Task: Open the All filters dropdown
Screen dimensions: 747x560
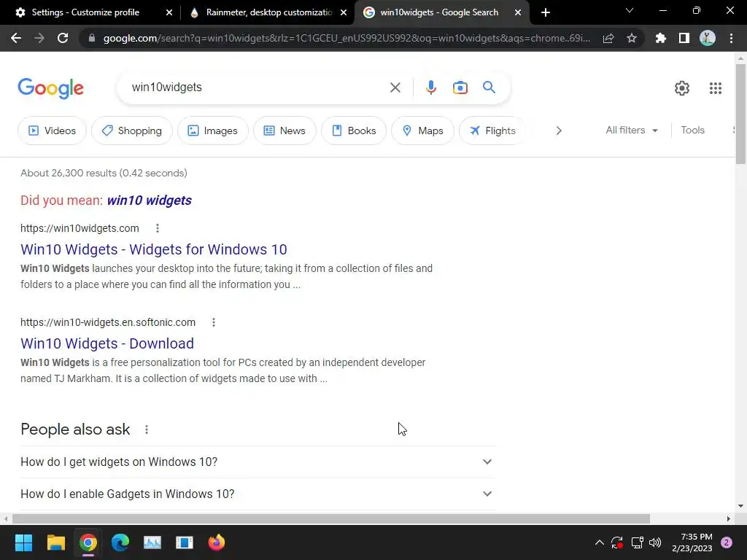Action: point(632,130)
